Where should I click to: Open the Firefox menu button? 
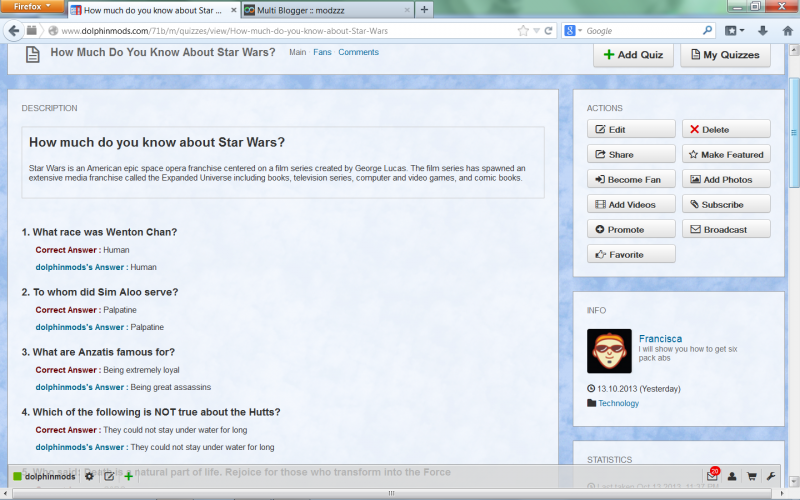(32, 7)
